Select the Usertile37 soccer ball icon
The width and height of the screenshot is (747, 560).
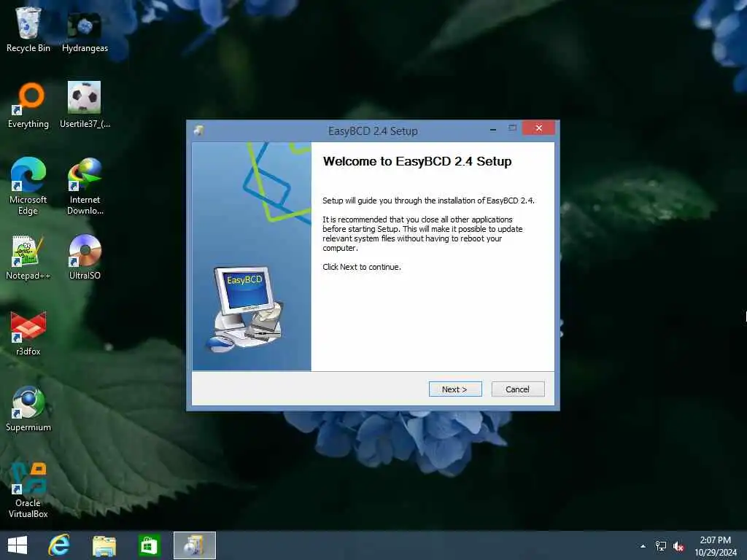[85, 105]
